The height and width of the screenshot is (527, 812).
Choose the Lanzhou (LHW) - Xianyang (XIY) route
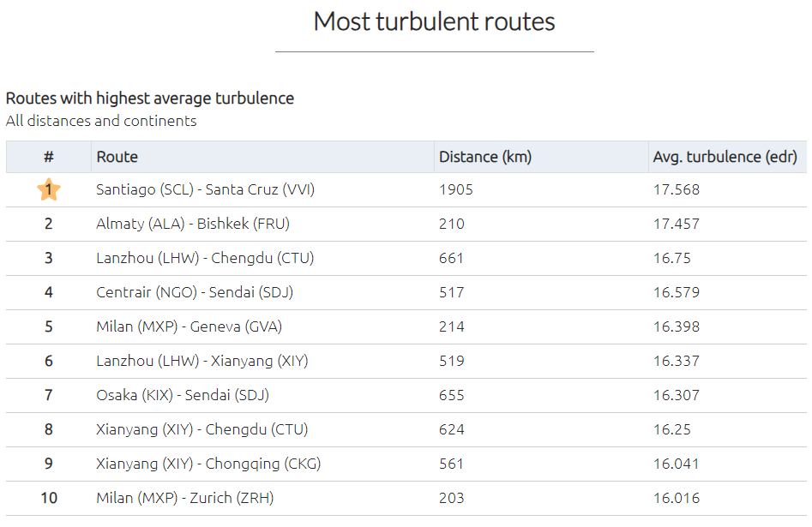click(202, 361)
